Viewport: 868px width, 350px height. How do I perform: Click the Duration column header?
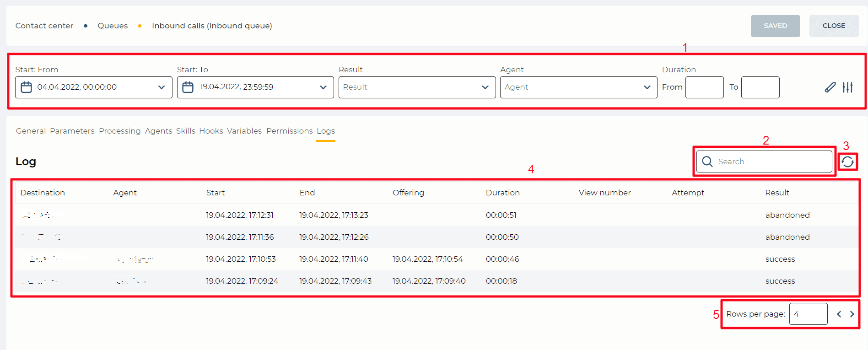tap(503, 193)
